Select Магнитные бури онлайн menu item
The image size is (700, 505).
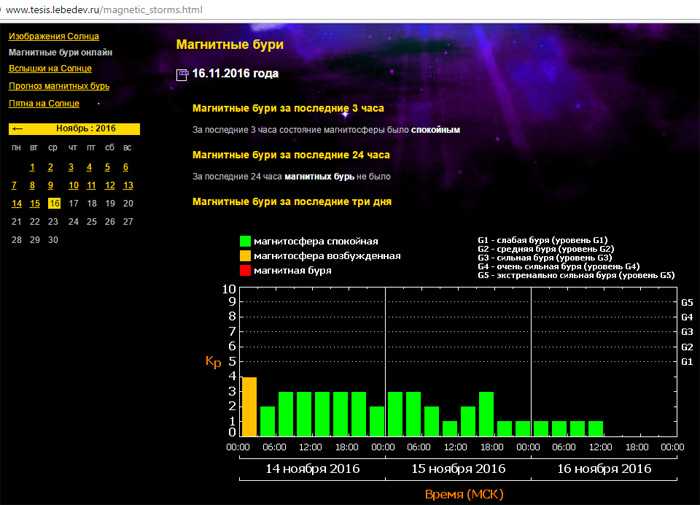(x=60, y=52)
